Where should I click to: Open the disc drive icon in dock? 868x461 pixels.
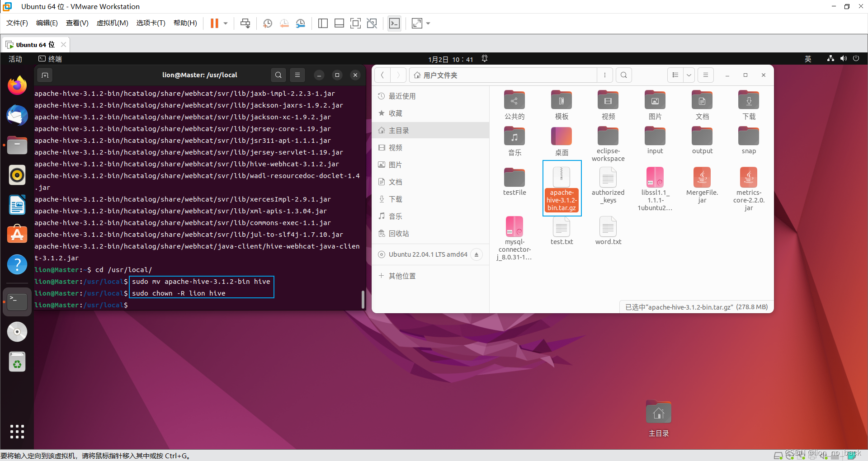click(17, 332)
